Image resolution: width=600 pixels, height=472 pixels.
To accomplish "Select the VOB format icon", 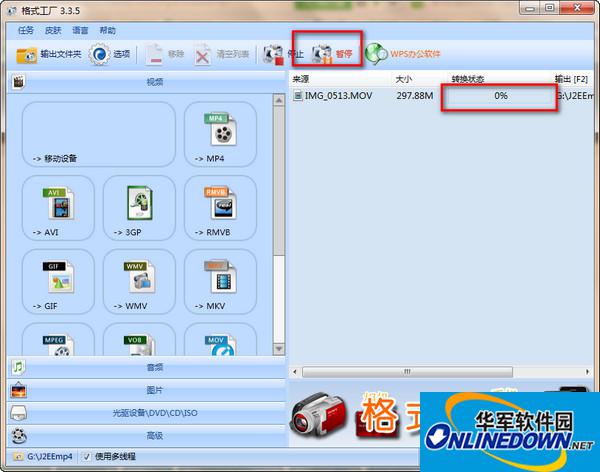I will click(x=139, y=345).
